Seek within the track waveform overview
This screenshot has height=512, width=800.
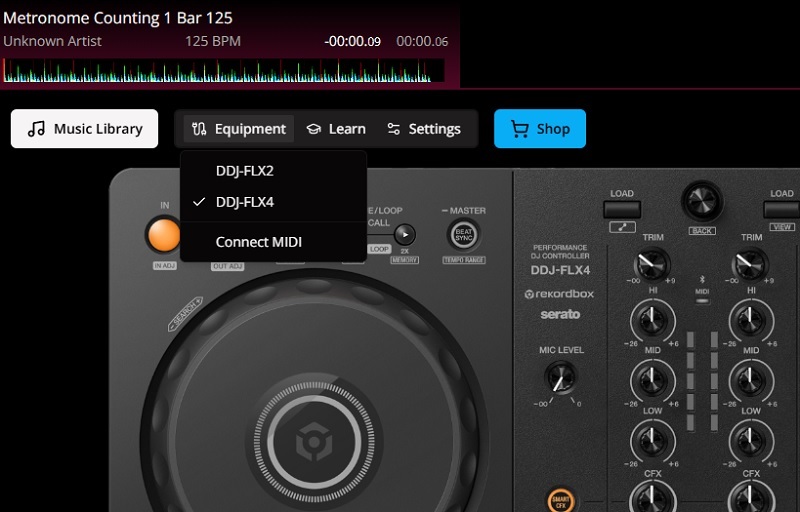tap(223, 70)
